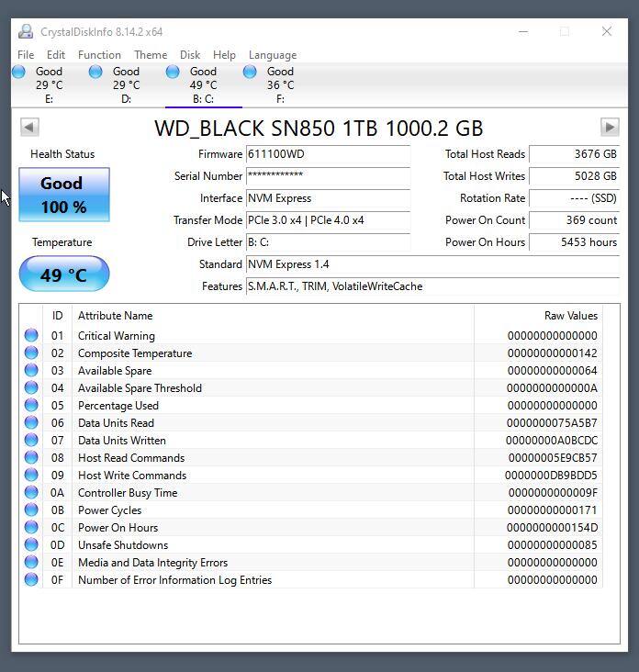Open the Theme menu
639x672 pixels.
tap(151, 55)
